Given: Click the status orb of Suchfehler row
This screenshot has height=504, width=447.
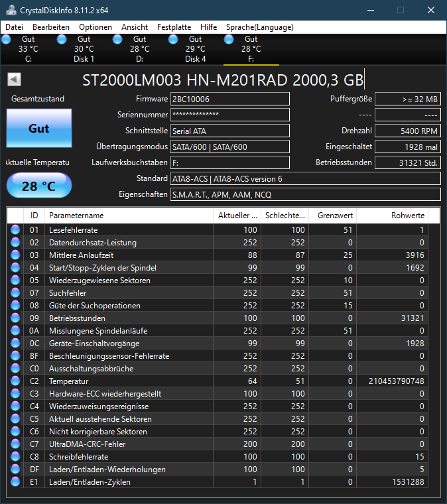Looking at the screenshot, I should [x=15, y=293].
